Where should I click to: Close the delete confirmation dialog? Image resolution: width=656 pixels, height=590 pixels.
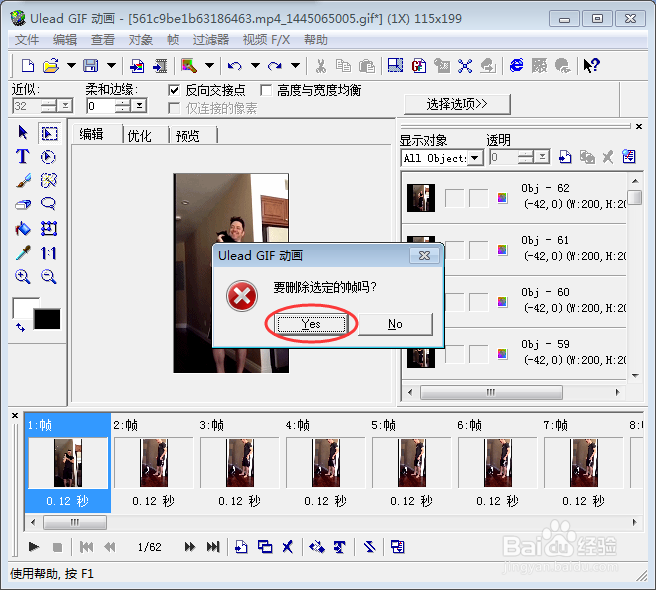pos(424,256)
